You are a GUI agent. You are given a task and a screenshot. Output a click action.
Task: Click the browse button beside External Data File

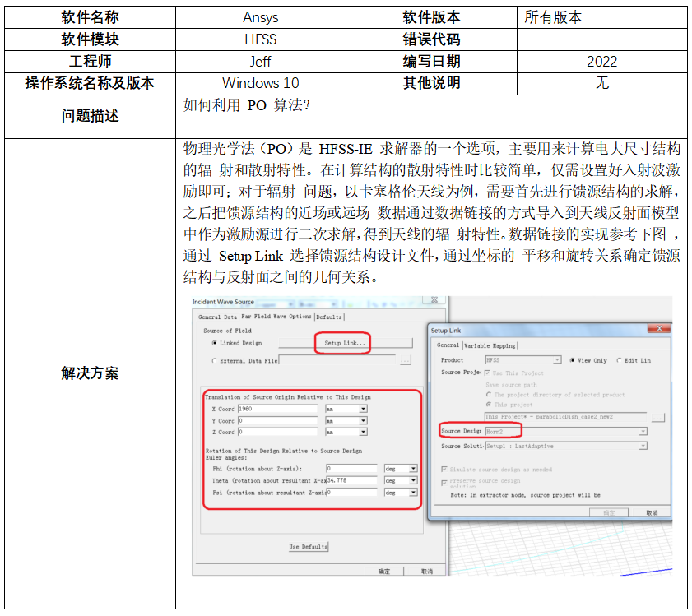pyautogui.click(x=405, y=360)
